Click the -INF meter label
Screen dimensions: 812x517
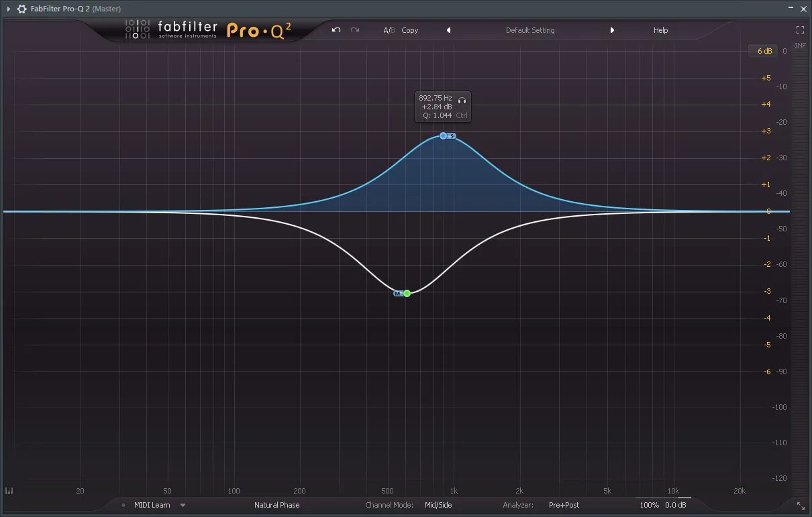click(x=800, y=45)
